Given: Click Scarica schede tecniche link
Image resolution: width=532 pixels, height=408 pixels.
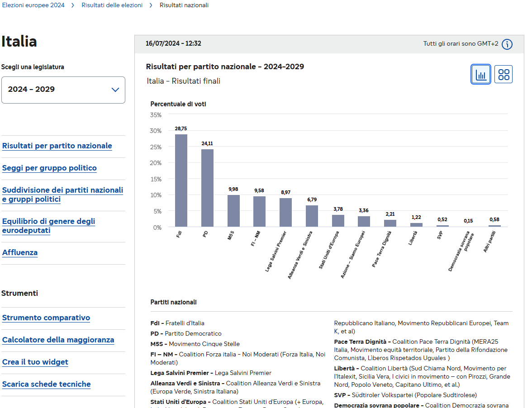Looking at the screenshot, I should [x=46, y=384].
